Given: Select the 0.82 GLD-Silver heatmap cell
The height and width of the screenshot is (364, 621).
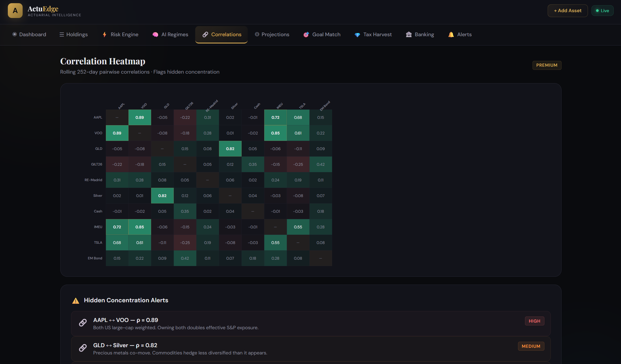Looking at the screenshot, I should [230, 149].
